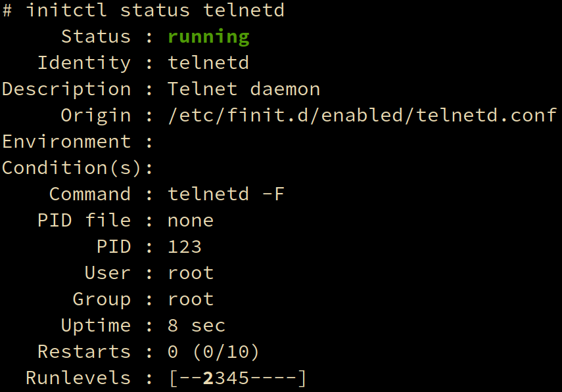Click the 'Telnet daemon' description text
562x392 pixels.
244,89
